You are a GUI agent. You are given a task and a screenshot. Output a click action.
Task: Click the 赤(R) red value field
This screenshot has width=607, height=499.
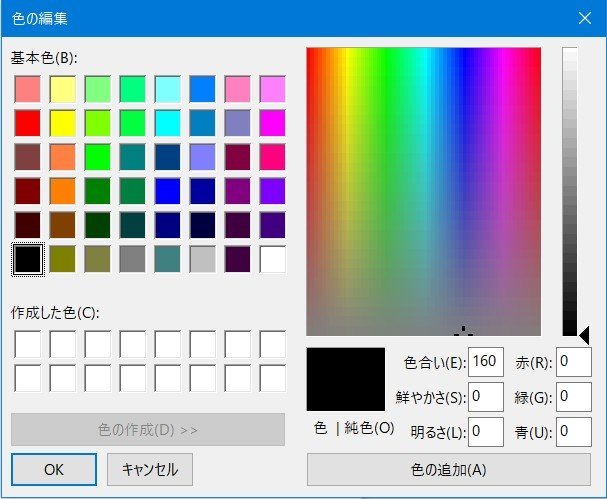574,362
